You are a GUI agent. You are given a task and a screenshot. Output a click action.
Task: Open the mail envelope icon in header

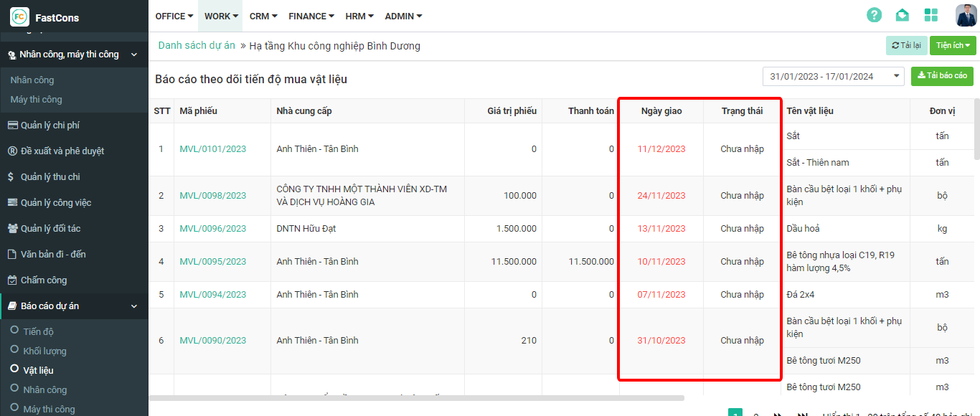coord(902,15)
